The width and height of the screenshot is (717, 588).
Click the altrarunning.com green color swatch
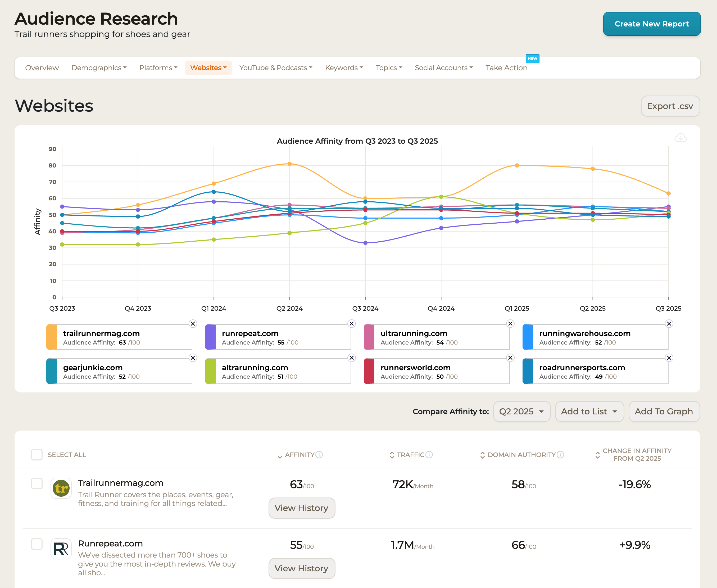(x=210, y=371)
